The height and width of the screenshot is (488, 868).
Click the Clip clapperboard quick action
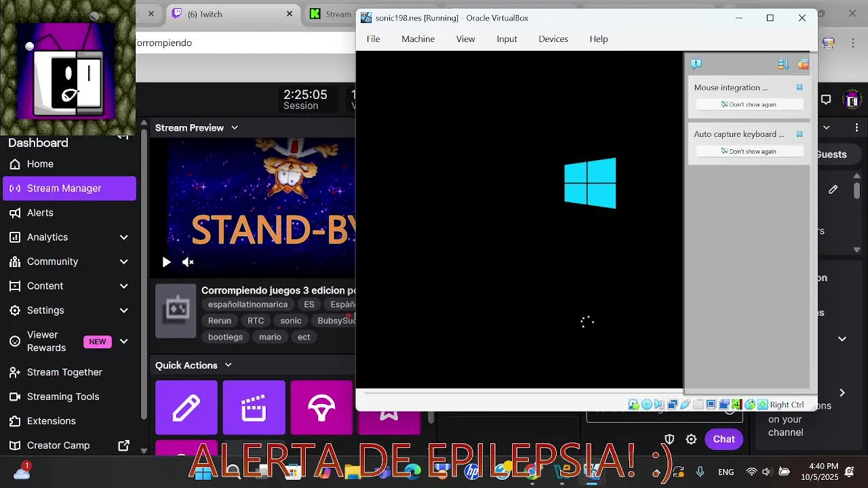click(x=254, y=407)
